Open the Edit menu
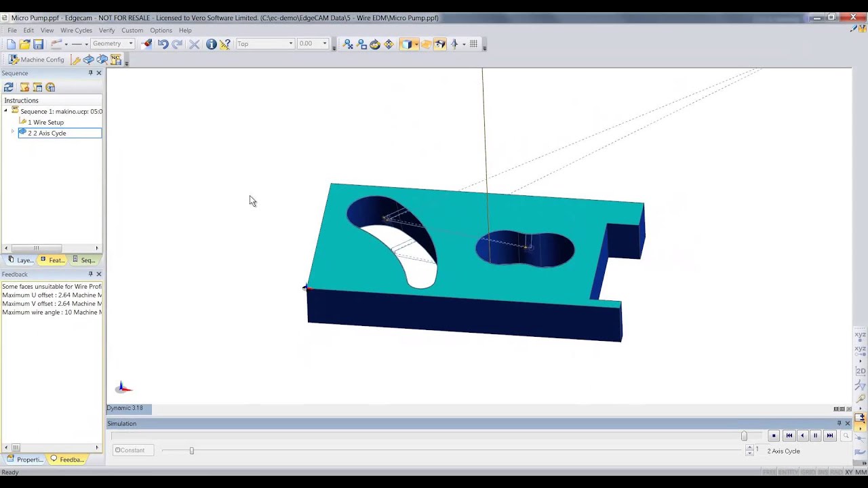This screenshot has width=868, height=488. pyautogui.click(x=28, y=30)
